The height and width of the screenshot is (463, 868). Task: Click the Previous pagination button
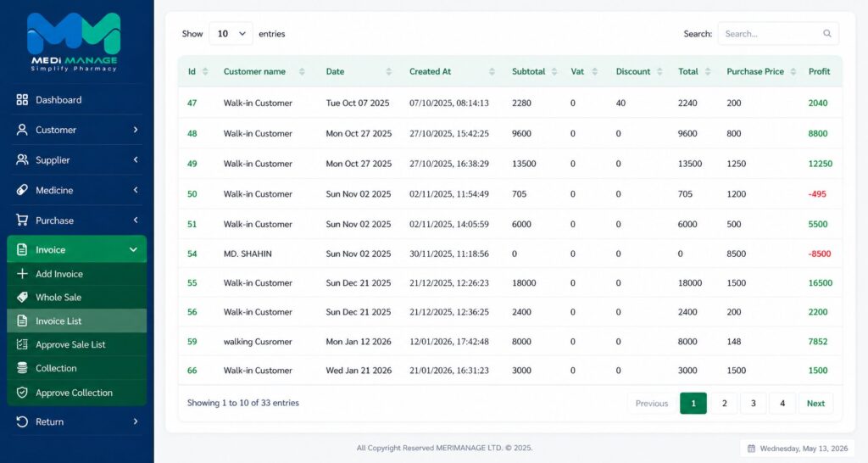click(x=652, y=403)
